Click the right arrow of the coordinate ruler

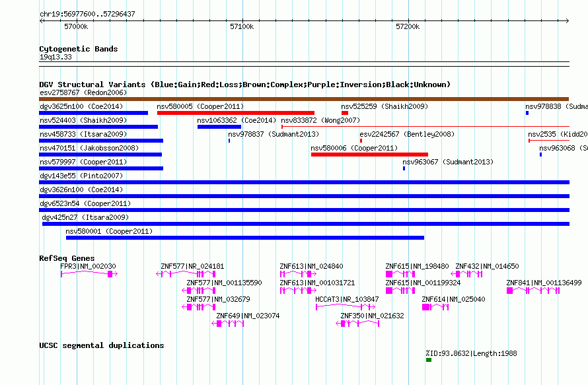tap(568, 20)
